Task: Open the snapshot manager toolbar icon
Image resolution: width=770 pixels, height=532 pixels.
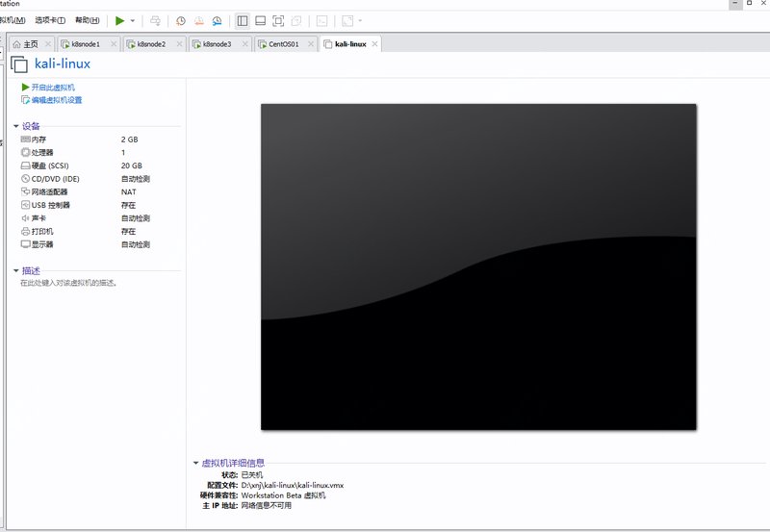Action: click(217, 20)
